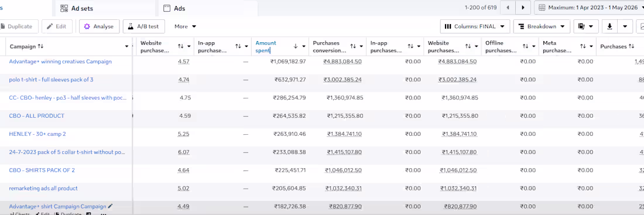Screen dimensions: 644x215
Task: Expand the export options arrow
Action: coord(625,26)
